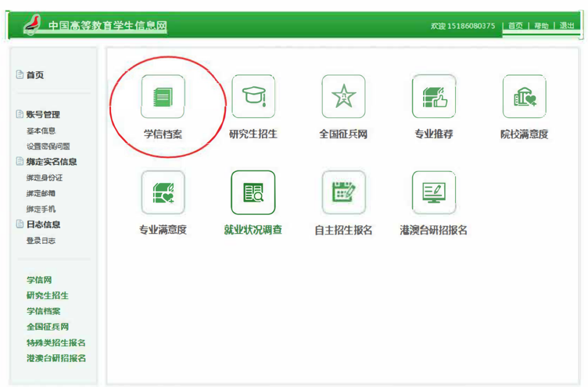Open 基本信息 in the sidebar

pos(41,131)
